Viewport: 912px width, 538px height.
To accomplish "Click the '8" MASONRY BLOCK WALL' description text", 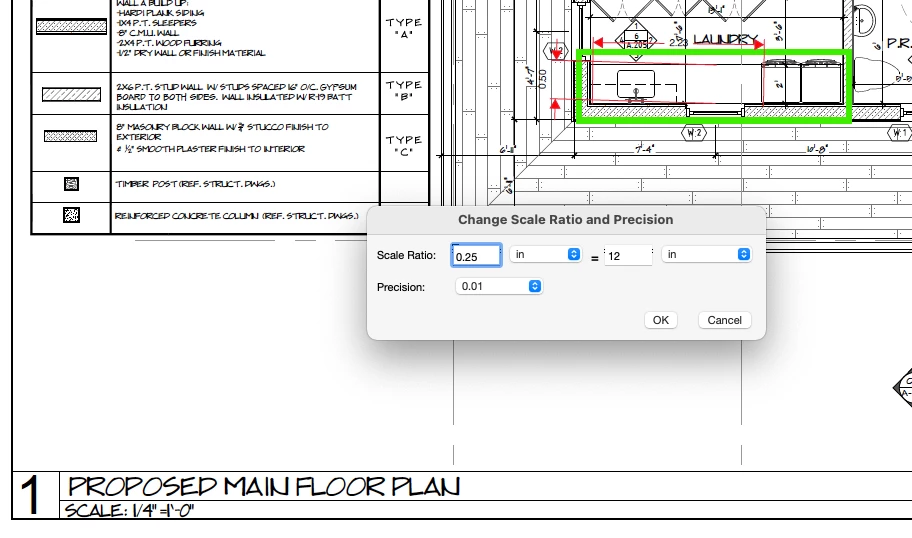I will click(222, 138).
